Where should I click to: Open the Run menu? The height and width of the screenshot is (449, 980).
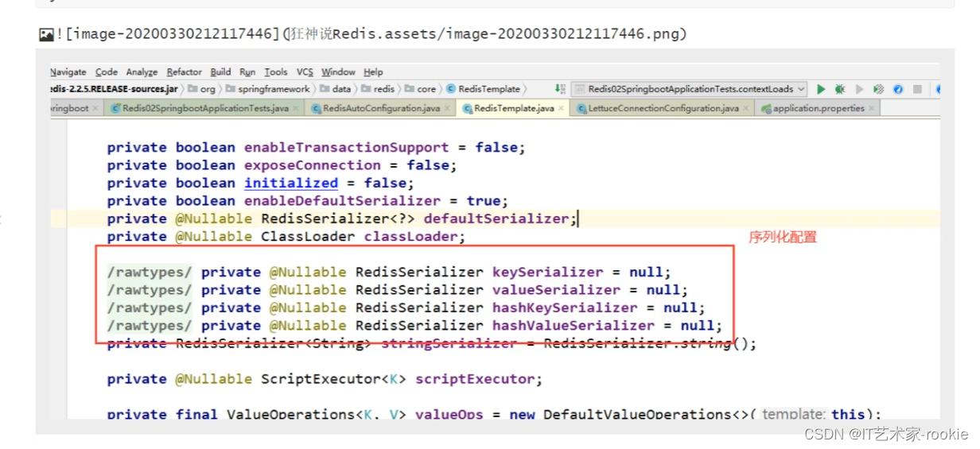pyautogui.click(x=247, y=72)
